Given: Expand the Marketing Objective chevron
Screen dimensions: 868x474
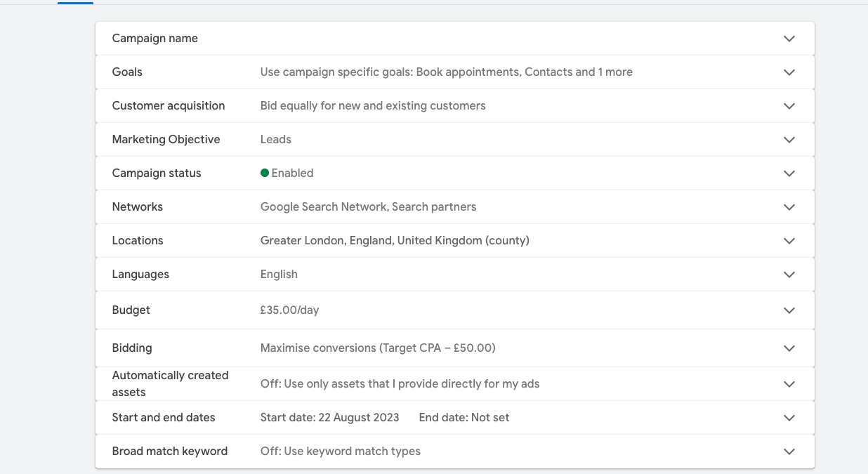Looking at the screenshot, I should click(x=789, y=140).
